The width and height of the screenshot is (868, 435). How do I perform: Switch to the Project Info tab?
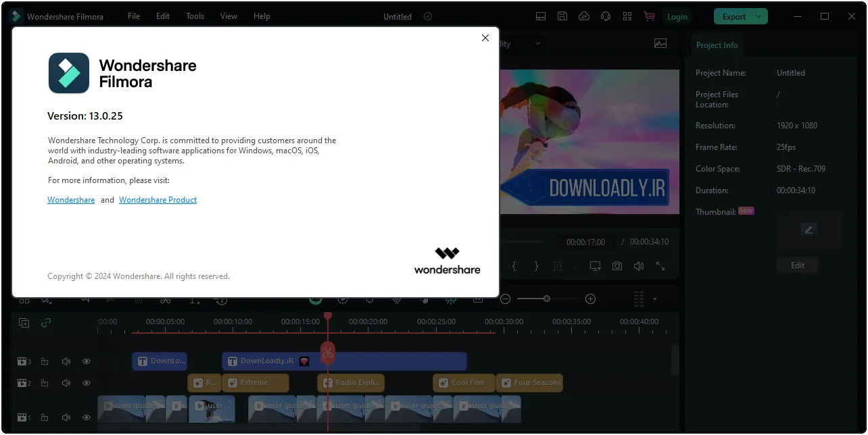[x=717, y=45]
